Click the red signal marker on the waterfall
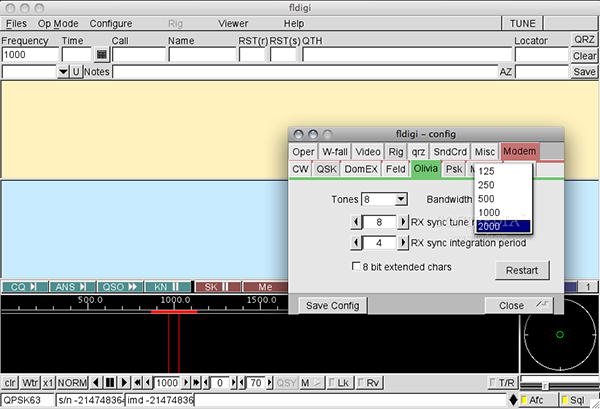 174,311
